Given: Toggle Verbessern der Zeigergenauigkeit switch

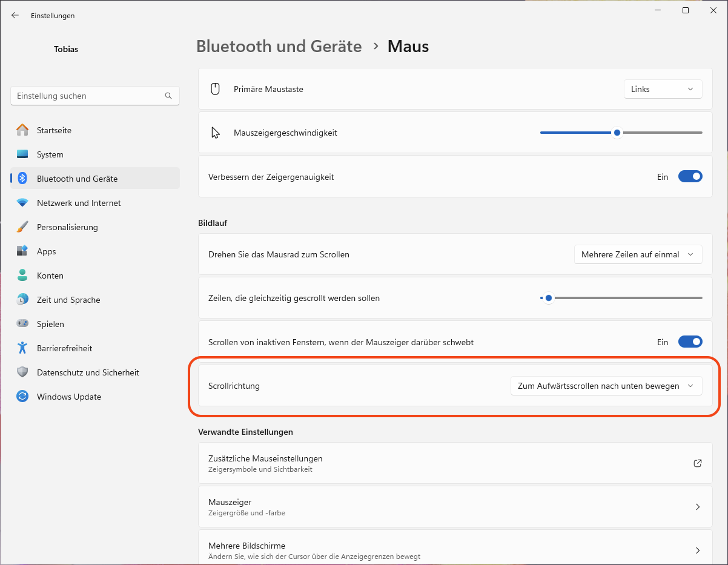Looking at the screenshot, I should point(690,177).
